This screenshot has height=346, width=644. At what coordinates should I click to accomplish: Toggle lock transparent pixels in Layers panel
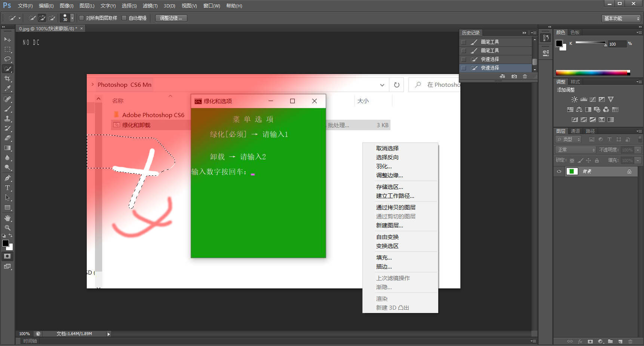(572, 160)
